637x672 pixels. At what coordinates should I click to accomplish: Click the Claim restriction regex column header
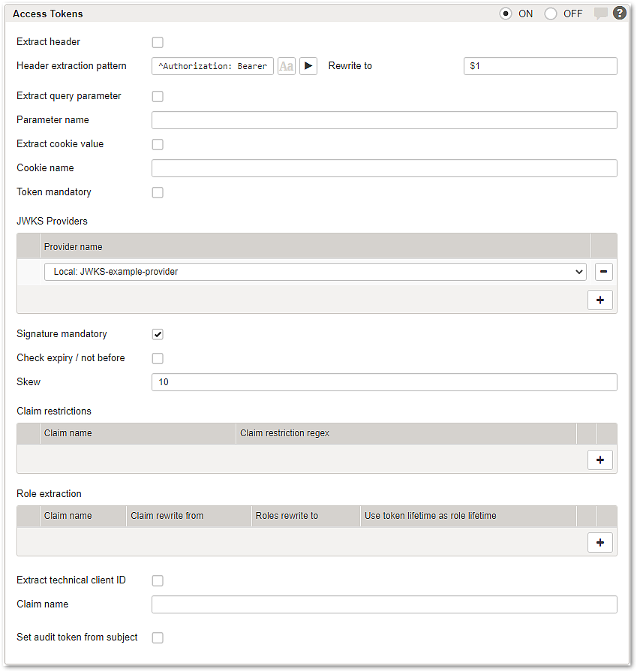click(406, 432)
